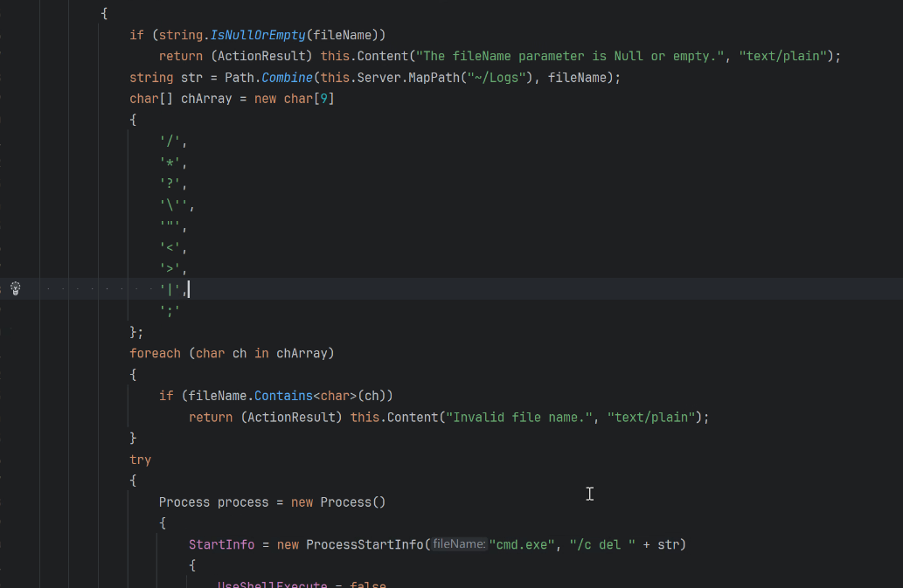Click 'string str' variable declaration
Screen dimensions: 903x588
[166, 78]
